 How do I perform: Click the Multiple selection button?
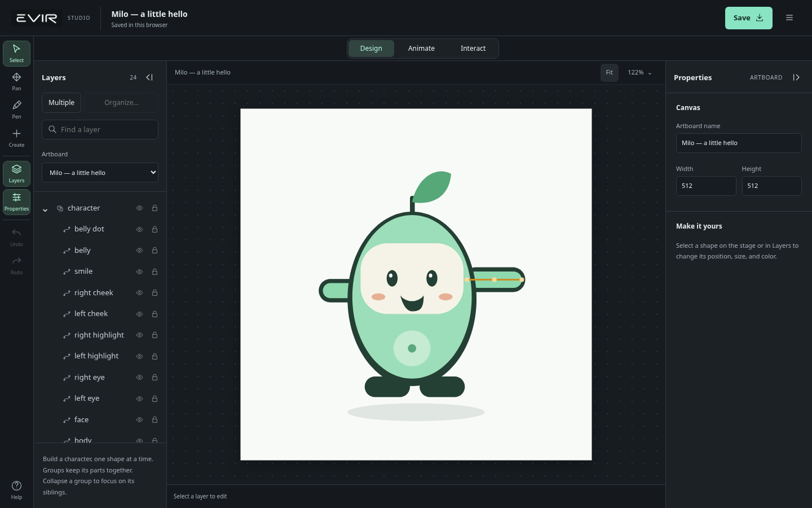click(61, 103)
